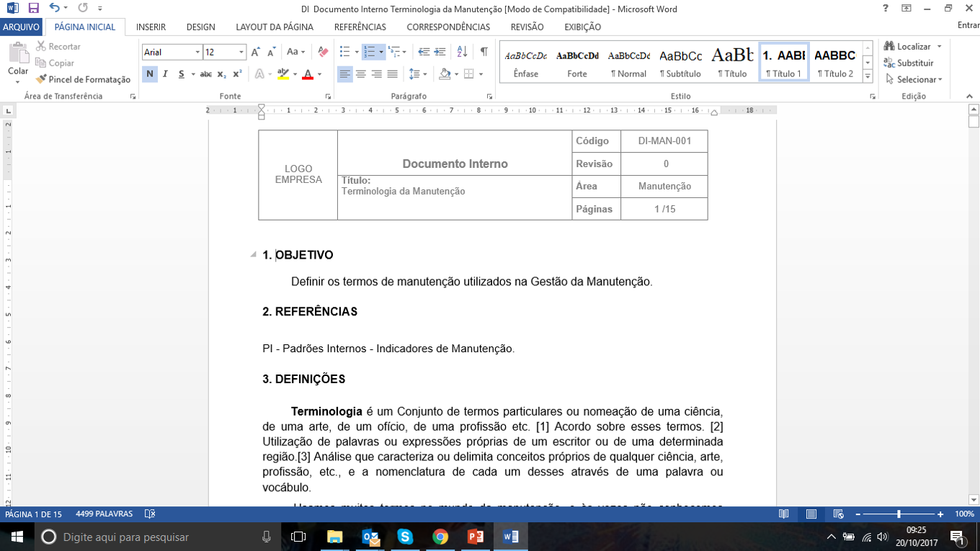Toggle left text alignment
The height and width of the screenshot is (551, 980).
point(345,74)
